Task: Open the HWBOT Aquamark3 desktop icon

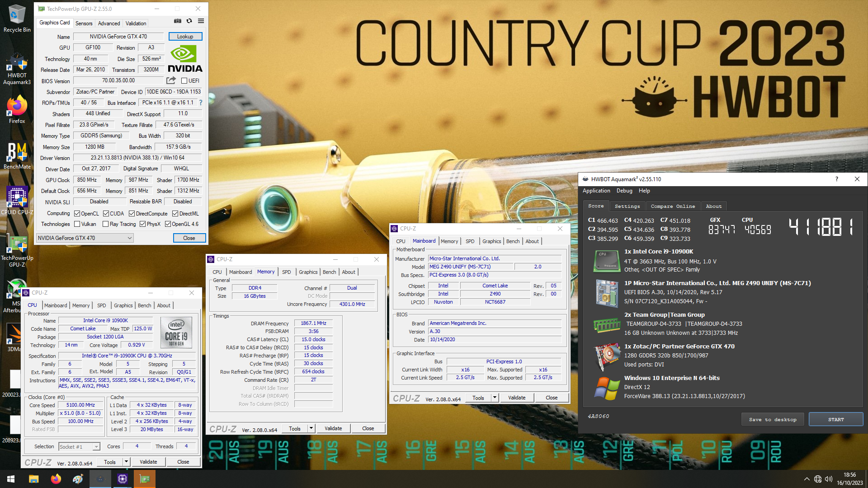Action: (x=17, y=68)
